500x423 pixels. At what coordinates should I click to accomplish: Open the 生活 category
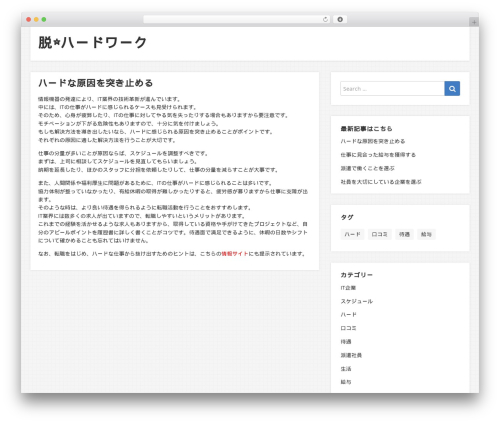point(346,369)
